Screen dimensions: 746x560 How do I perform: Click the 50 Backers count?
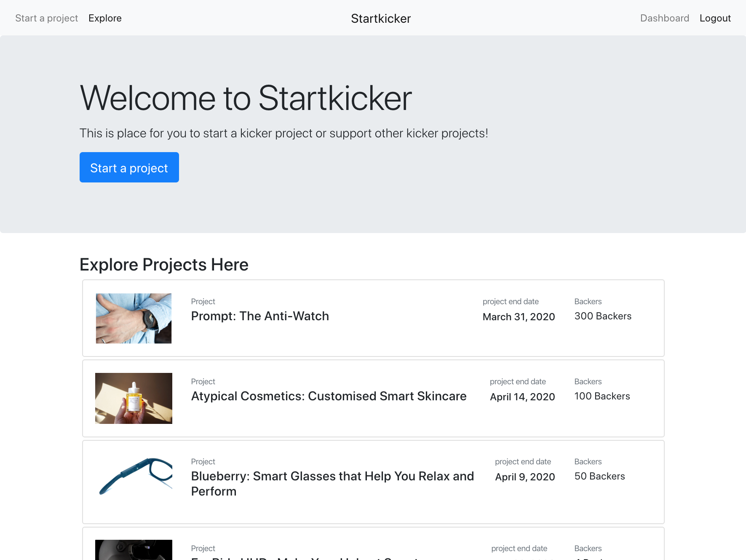tap(599, 476)
